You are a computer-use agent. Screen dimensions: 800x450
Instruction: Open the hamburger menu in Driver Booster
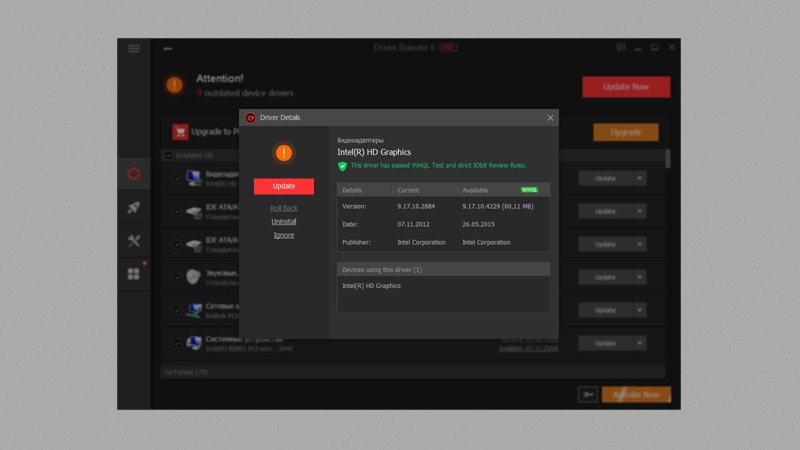pos(134,48)
